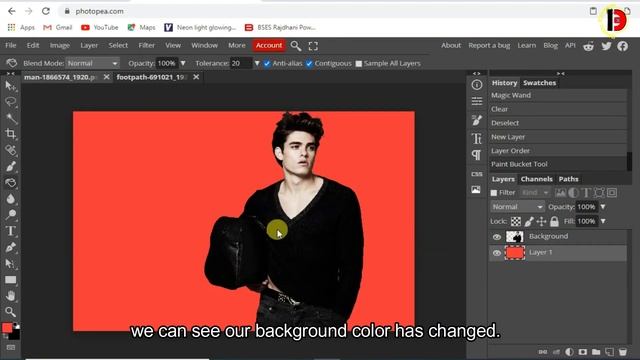Select the Rectangle shape tool

[x=11, y=280]
